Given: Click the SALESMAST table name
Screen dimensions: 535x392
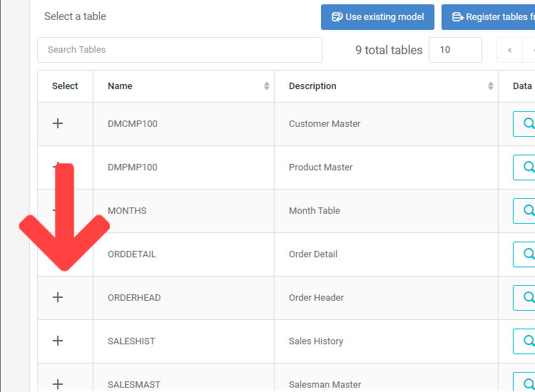Looking at the screenshot, I should point(134,384).
